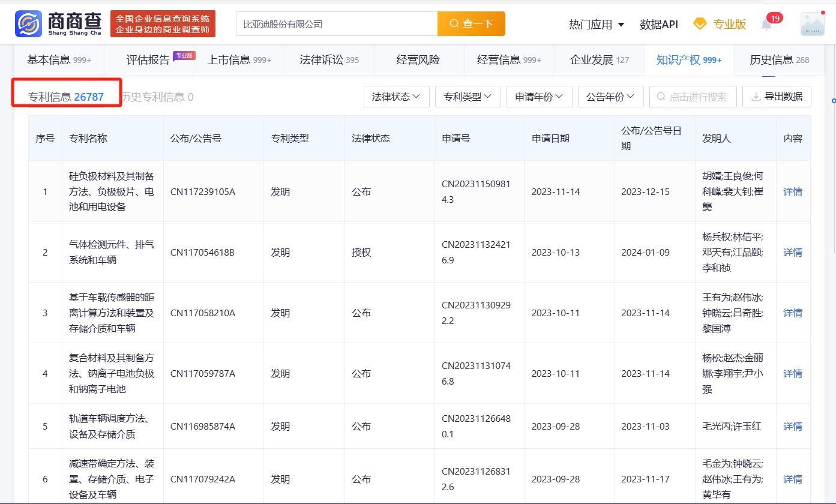Expand the 热门应用 dropdown
Viewport: 836px width, 504px height.
click(597, 24)
